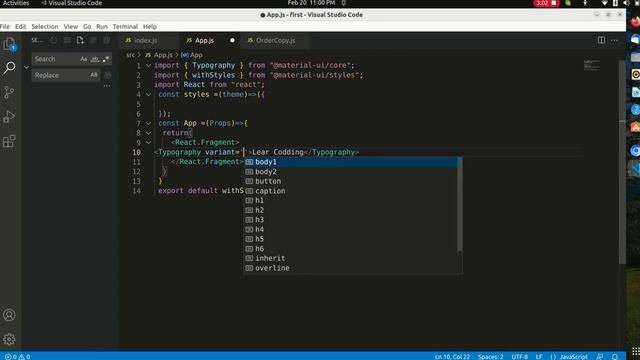Open editor More Actions ellipsis
This screenshot has width=640, height=360.
614,40
